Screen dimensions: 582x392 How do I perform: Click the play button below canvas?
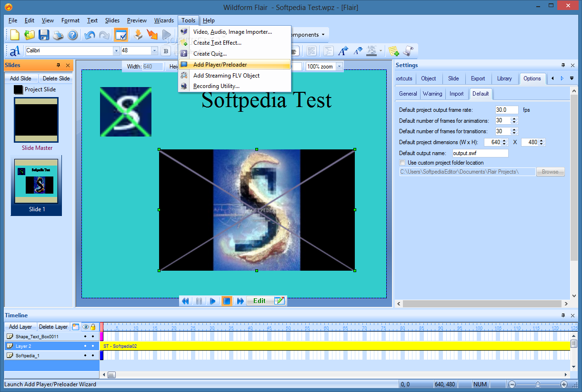(213, 301)
